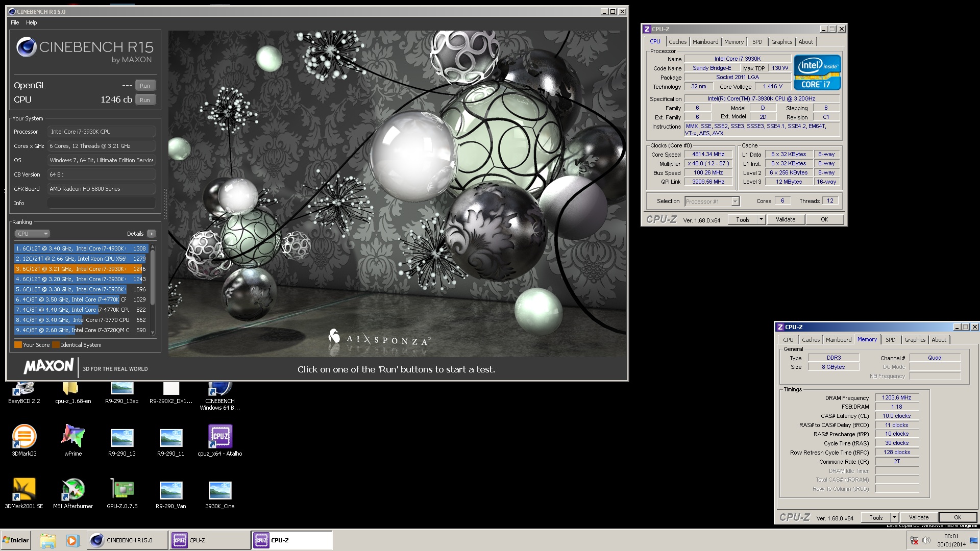Click OK in the top CPU-Z window
This screenshot has height=551, width=980.
[x=824, y=220]
